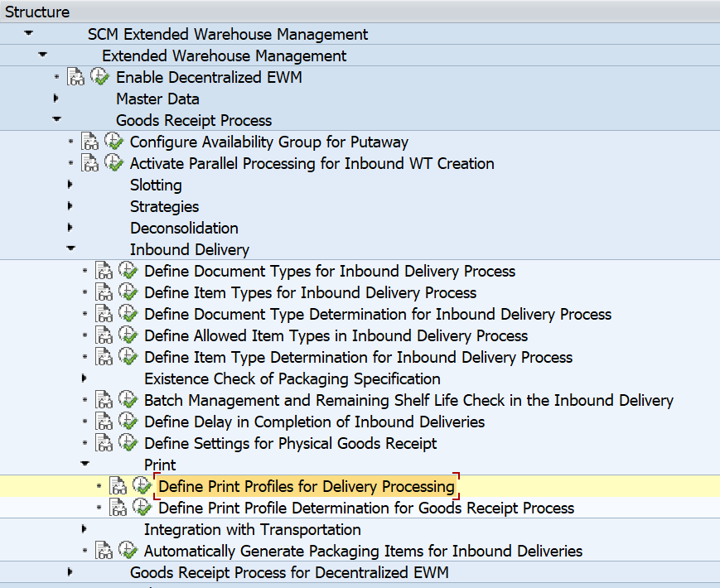Collapse the SCM Extended Warehouse Management node
Screen dimensions: 720x588
(x=28, y=33)
